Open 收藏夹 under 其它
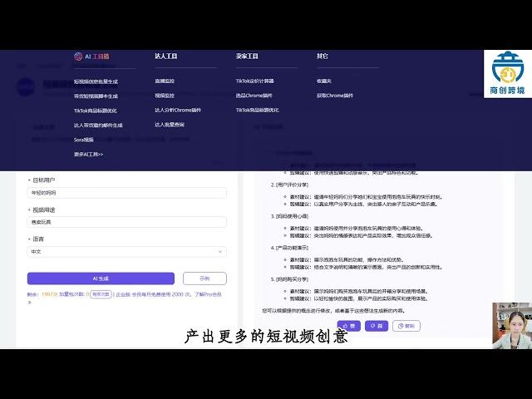The width and height of the screenshot is (532, 399). pos(324,81)
